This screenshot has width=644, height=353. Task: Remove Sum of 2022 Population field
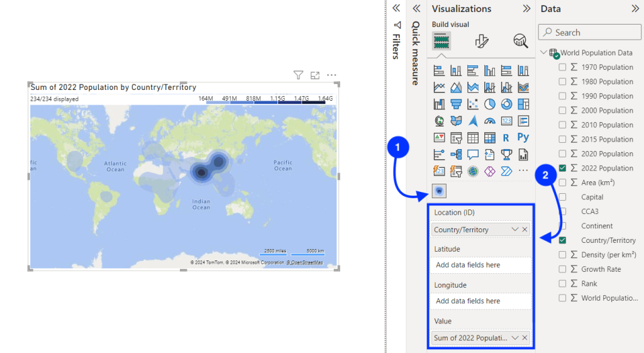[x=525, y=338]
